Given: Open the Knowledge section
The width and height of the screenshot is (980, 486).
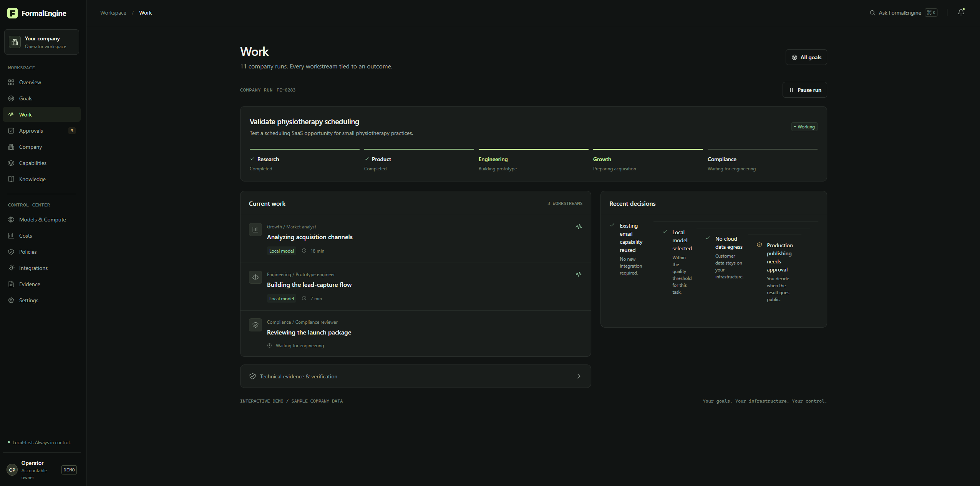Looking at the screenshot, I should click(x=41, y=179).
